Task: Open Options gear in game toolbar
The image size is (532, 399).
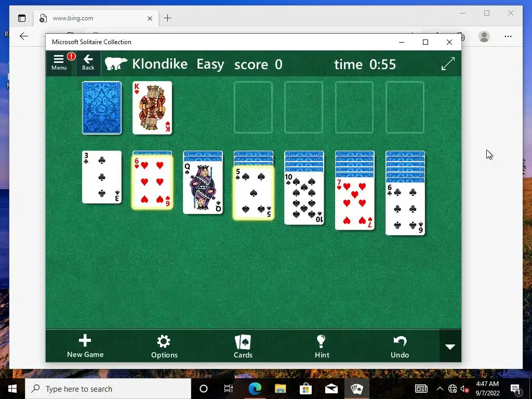Action: pos(164,347)
